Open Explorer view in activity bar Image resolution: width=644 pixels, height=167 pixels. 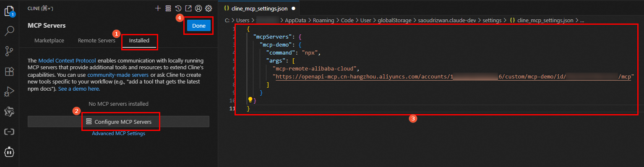(9, 11)
